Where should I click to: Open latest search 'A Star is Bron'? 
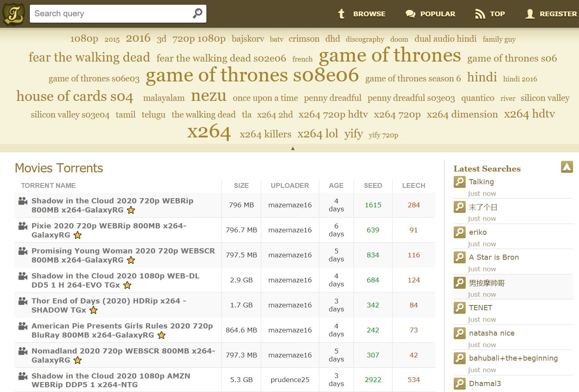[x=494, y=257]
